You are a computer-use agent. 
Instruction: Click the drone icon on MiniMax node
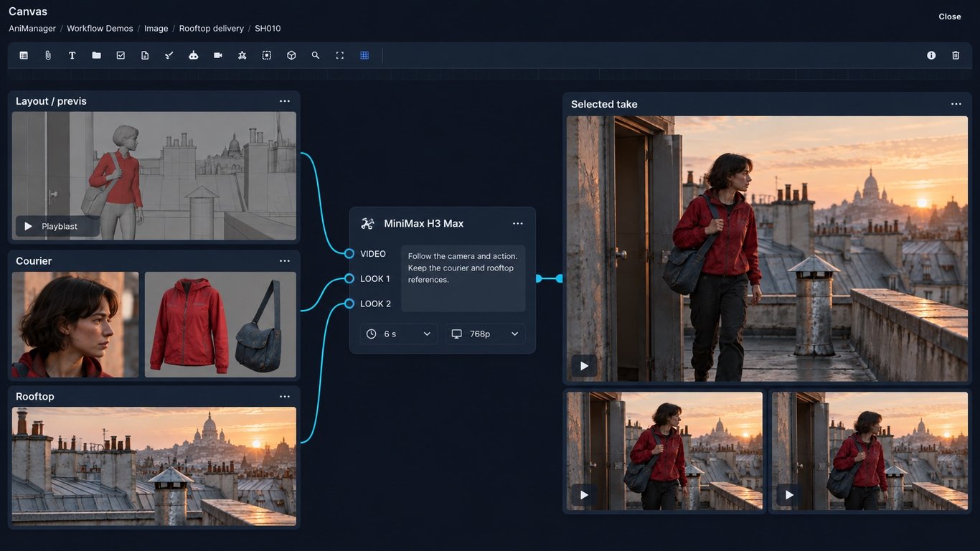click(367, 224)
